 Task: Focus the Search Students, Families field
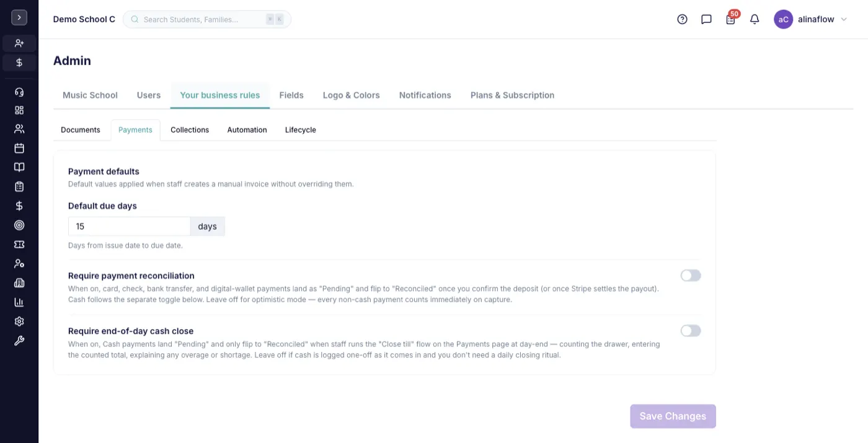pyautogui.click(x=207, y=19)
